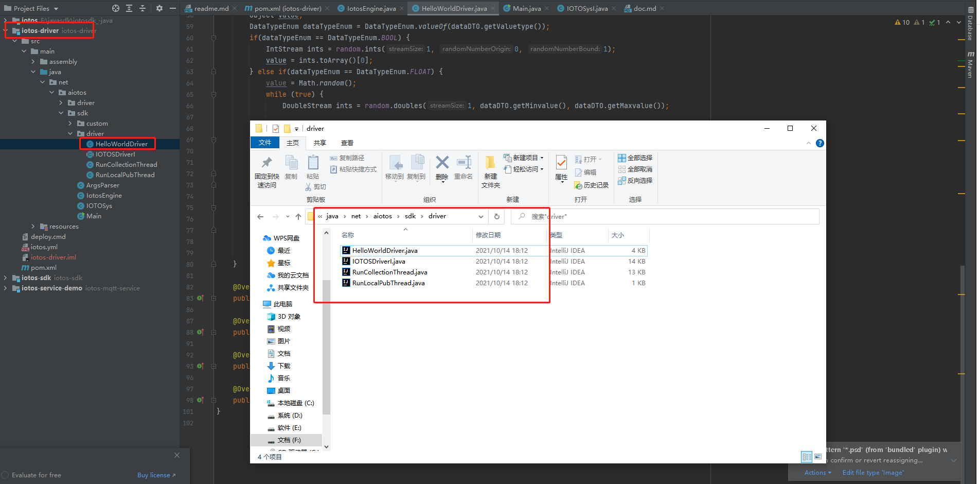Switch Explorer to details view layout

pyautogui.click(x=807, y=457)
